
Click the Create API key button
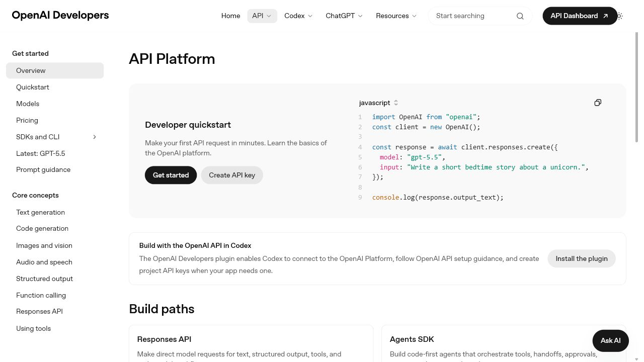click(x=232, y=175)
